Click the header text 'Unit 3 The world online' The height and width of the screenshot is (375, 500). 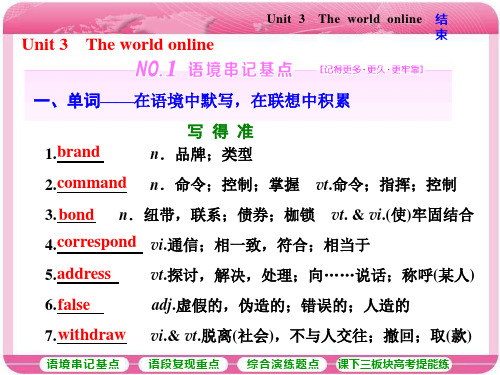(344, 19)
